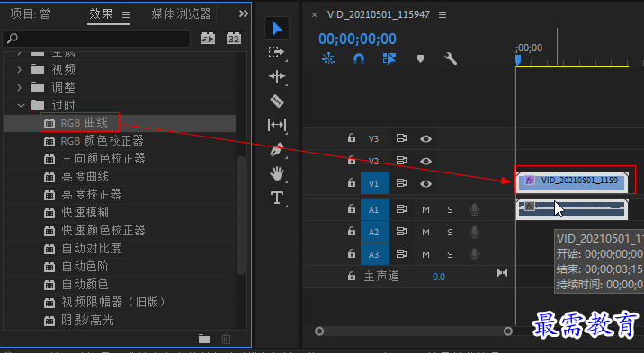Select the Pen tool
The width and height of the screenshot is (644, 353).
click(x=277, y=149)
